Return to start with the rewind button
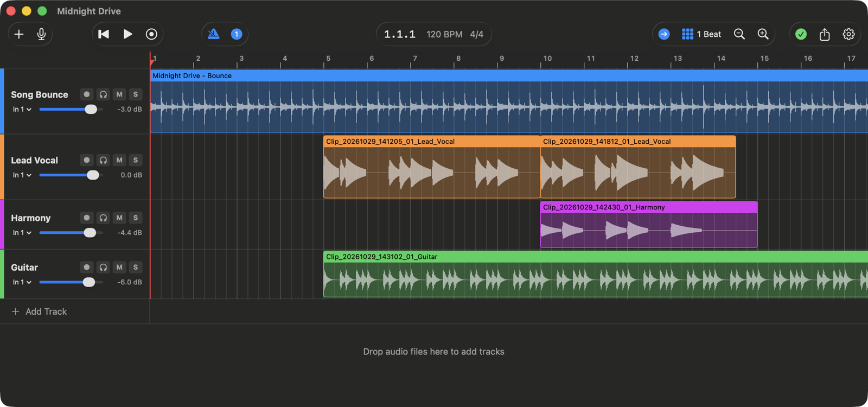868x407 pixels. tap(104, 34)
